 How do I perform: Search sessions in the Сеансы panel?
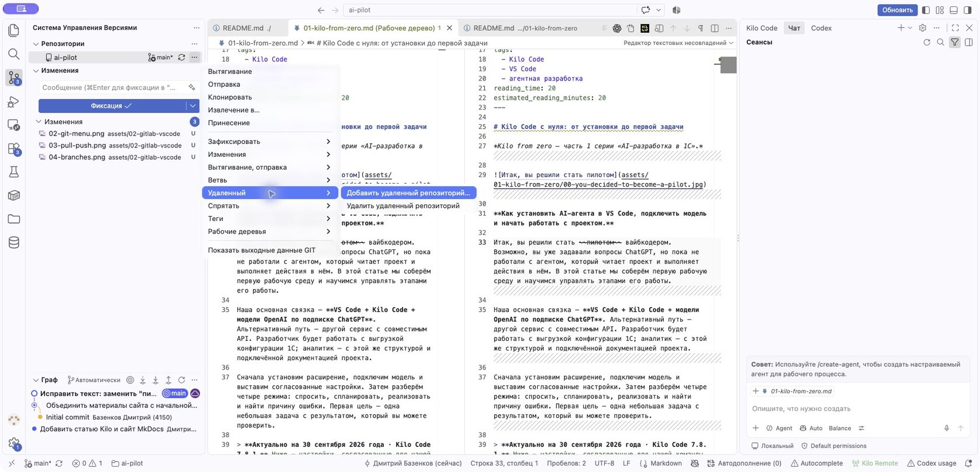[940, 42]
